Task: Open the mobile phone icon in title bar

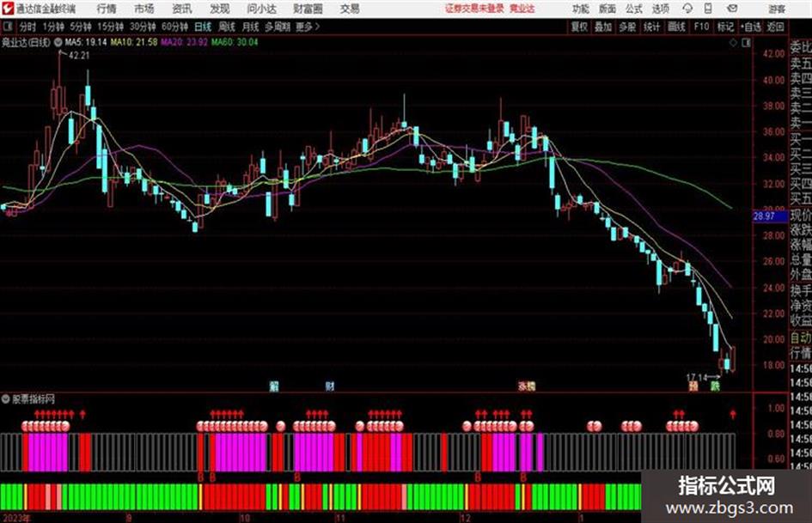Action: [708, 9]
